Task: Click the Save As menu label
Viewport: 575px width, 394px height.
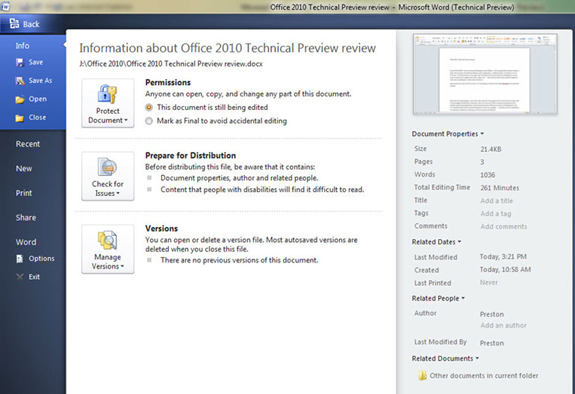Action: [40, 81]
